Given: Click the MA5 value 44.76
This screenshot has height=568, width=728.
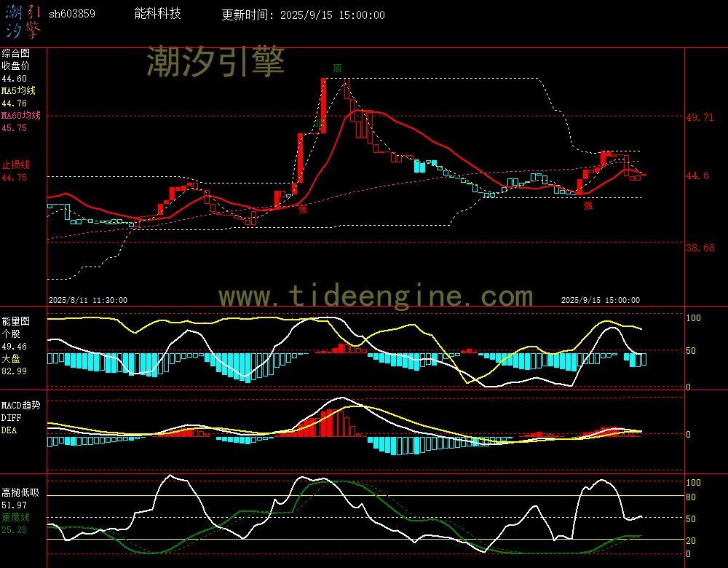Looking at the screenshot, I should [15, 103].
